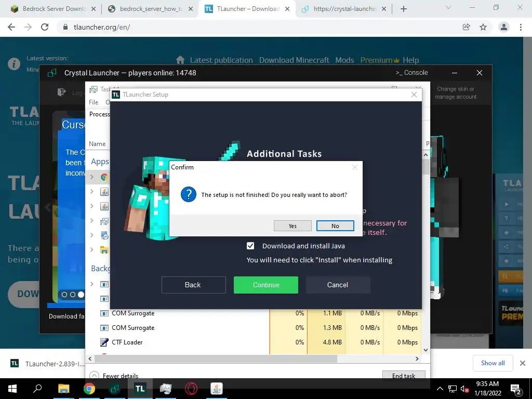Click the Task Manager horizontal scrollbar thumb
Image resolution: width=532 pixels, height=399 pixels.
(216, 358)
